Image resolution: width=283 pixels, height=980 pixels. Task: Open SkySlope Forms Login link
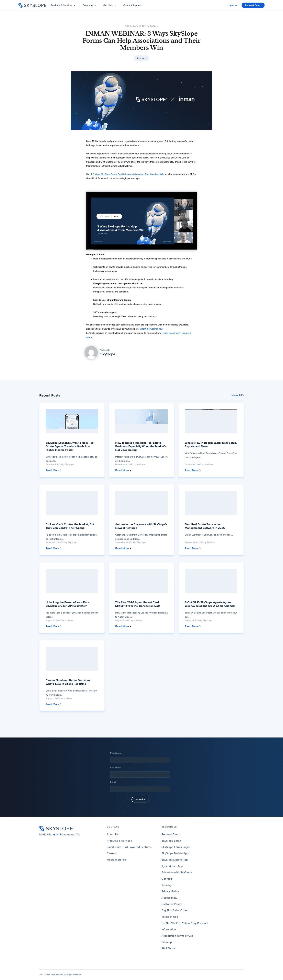pyautogui.click(x=175, y=847)
